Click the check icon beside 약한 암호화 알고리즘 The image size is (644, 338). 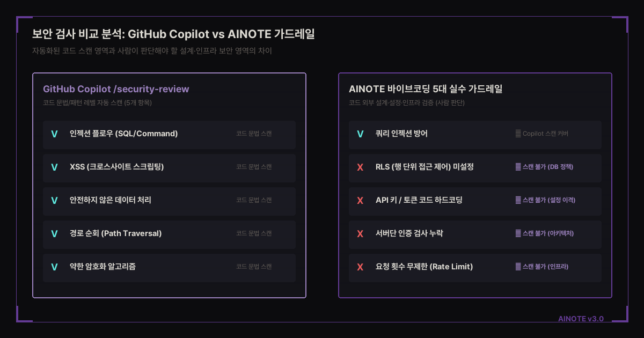(54, 267)
